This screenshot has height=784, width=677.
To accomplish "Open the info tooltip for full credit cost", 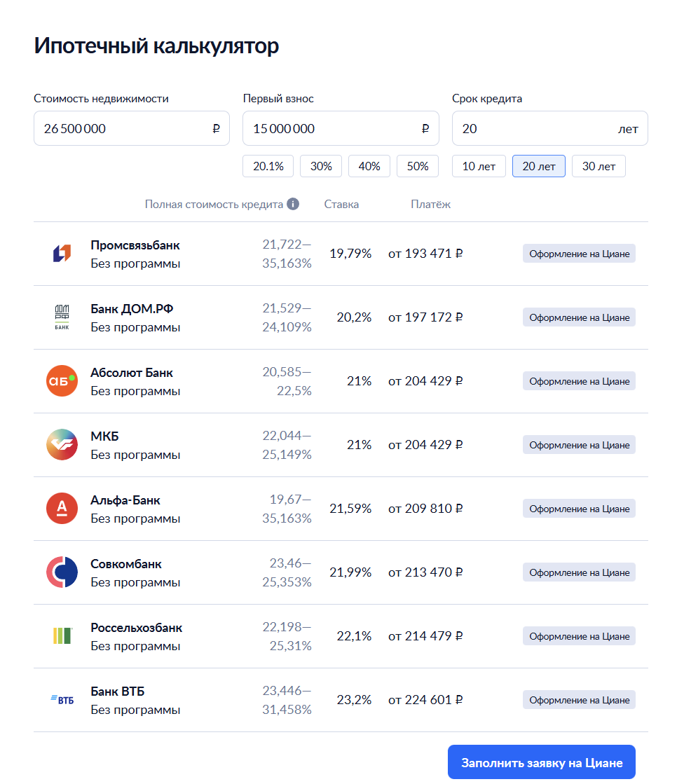I will coord(293,205).
